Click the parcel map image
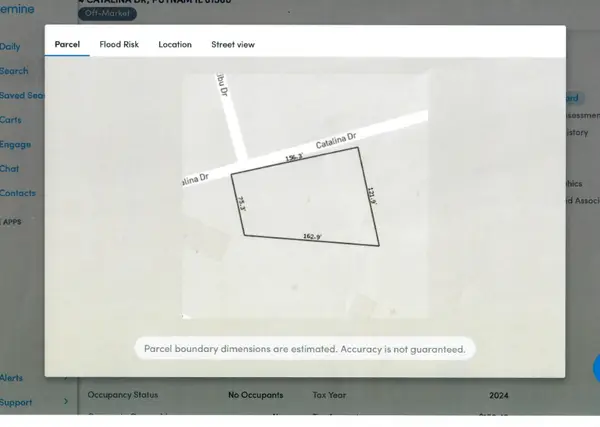The height and width of the screenshot is (427, 600). click(305, 196)
